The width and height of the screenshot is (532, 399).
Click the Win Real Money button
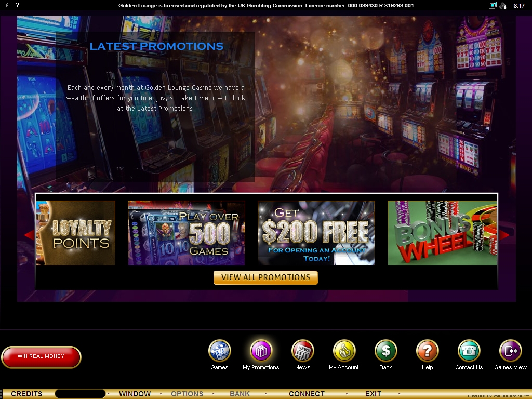point(41,357)
